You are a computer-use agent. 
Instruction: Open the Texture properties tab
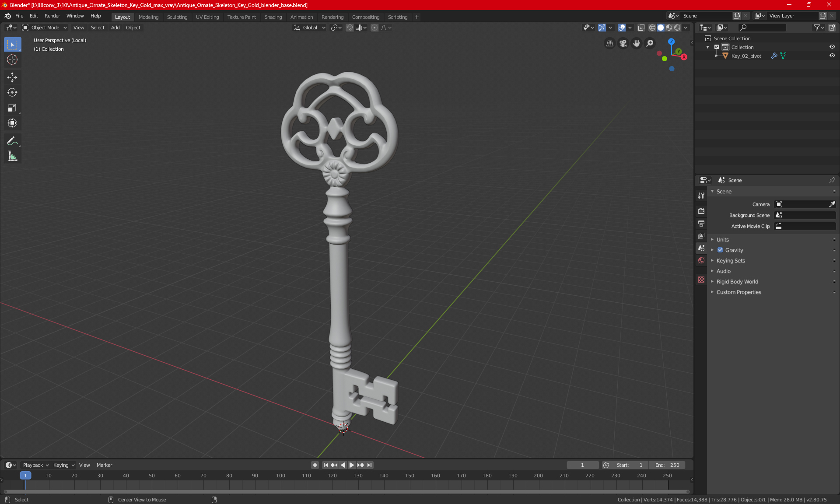701,280
